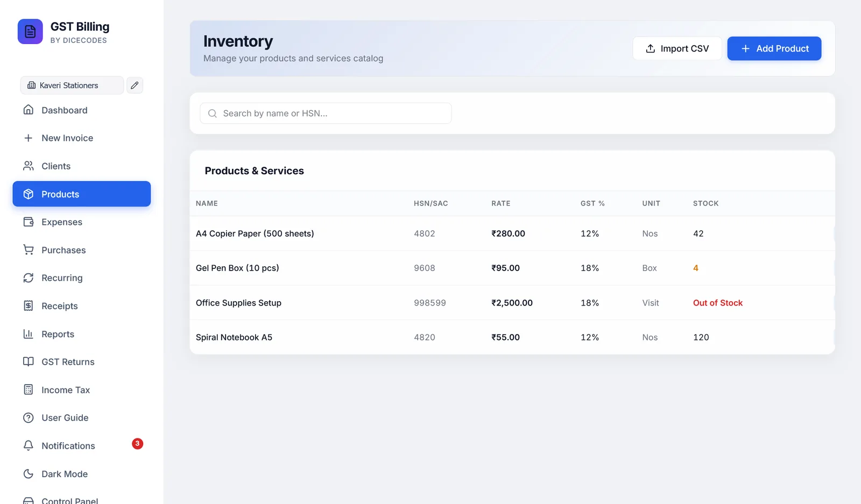
Task: Select the Spiral Notebook A5 product name
Action: coord(234,337)
